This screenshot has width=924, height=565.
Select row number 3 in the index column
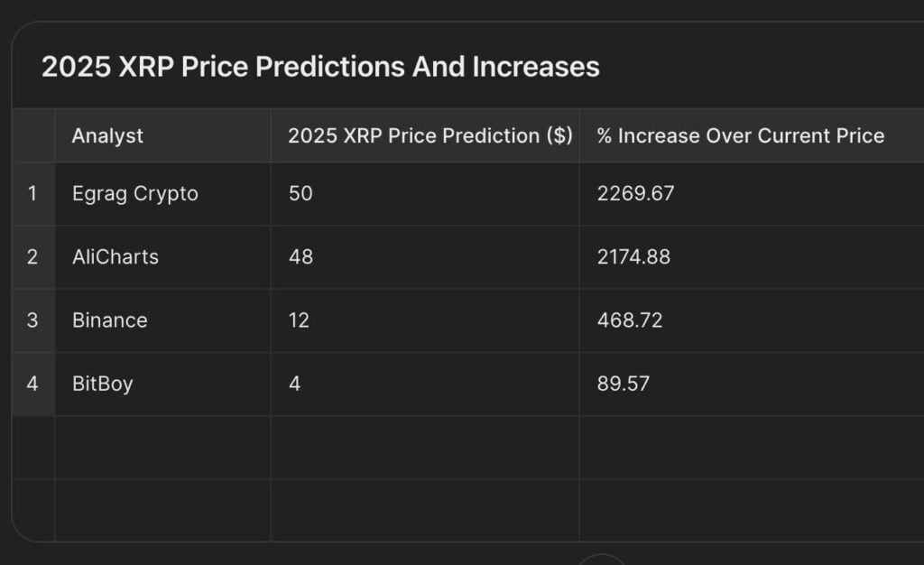pos(32,320)
